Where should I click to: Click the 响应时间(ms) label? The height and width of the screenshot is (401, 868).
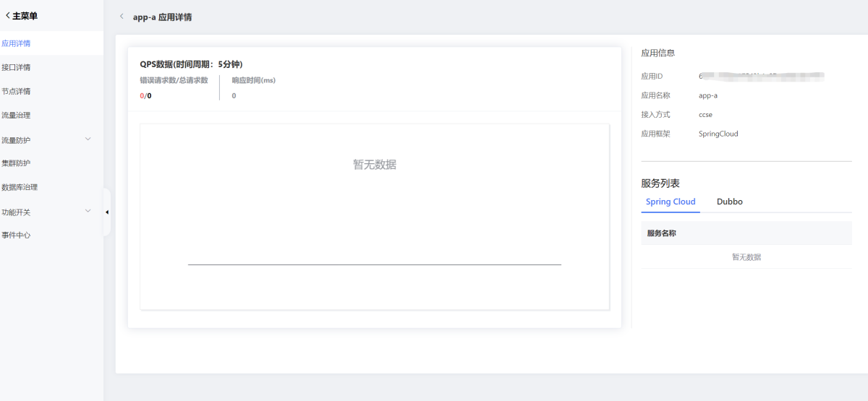pyautogui.click(x=254, y=80)
